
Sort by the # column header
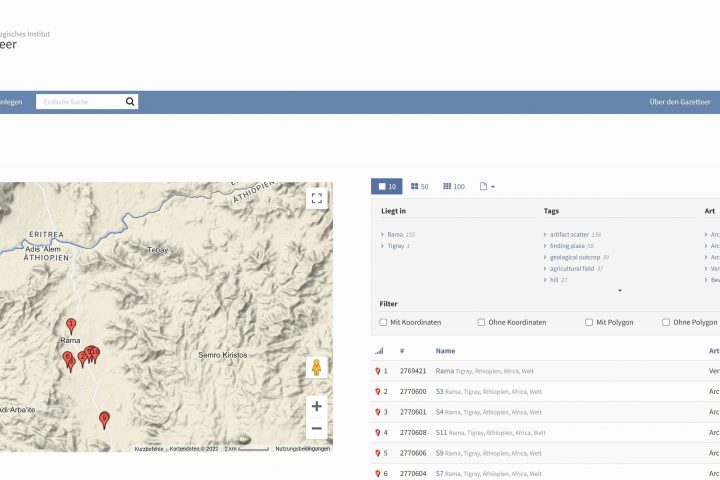pyautogui.click(x=402, y=351)
